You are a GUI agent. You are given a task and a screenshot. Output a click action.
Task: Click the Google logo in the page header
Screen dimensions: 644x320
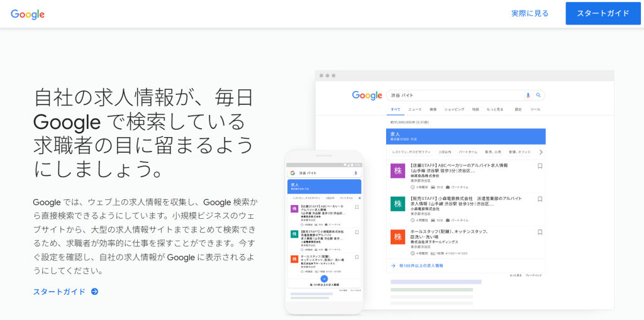[28, 14]
